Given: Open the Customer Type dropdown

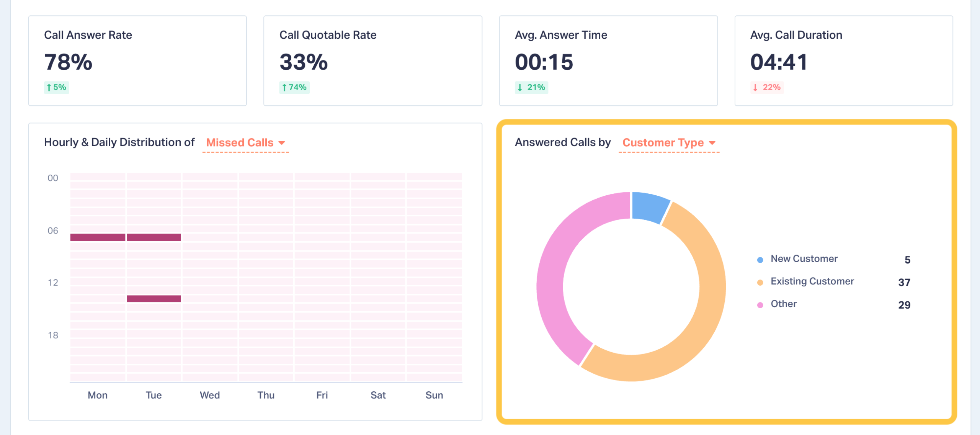Looking at the screenshot, I should tap(663, 143).
